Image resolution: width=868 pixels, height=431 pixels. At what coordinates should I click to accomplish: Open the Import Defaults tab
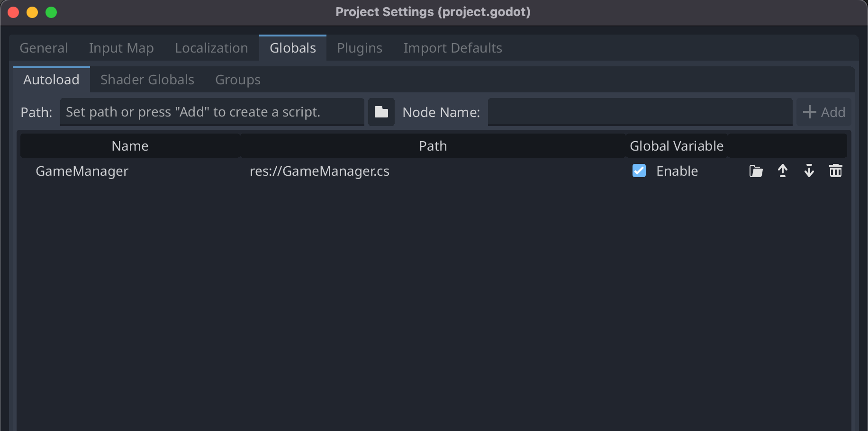(x=452, y=48)
